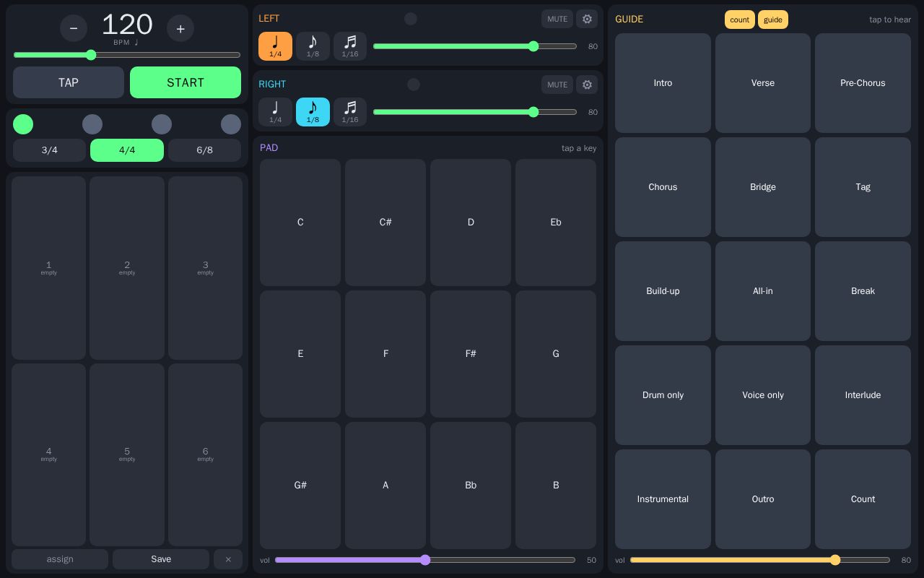Image resolution: width=924 pixels, height=578 pixels.
Task: Play the C# pad key
Action: (385, 223)
